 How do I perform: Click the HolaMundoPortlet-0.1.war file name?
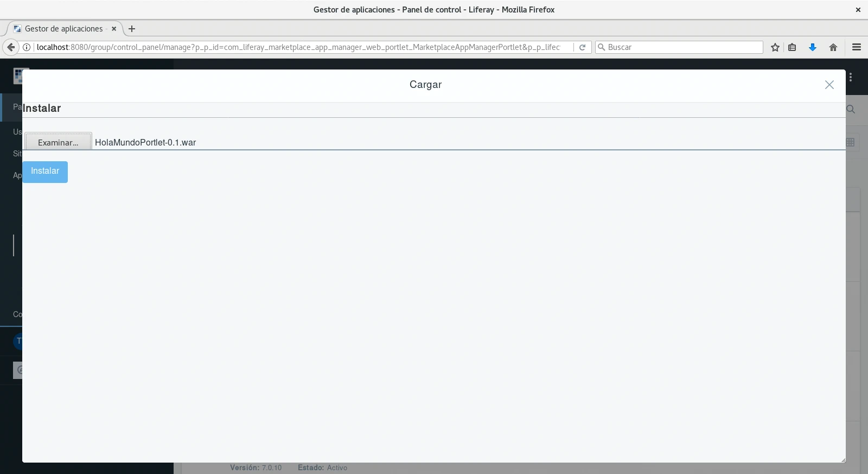[x=145, y=142]
